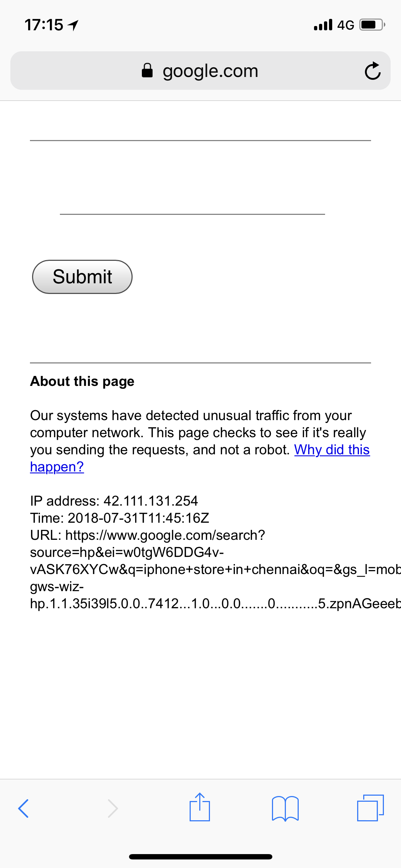Image resolution: width=401 pixels, height=868 pixels.
Task: Tap the padlock security icon
Action: click(x=147, y=71)
